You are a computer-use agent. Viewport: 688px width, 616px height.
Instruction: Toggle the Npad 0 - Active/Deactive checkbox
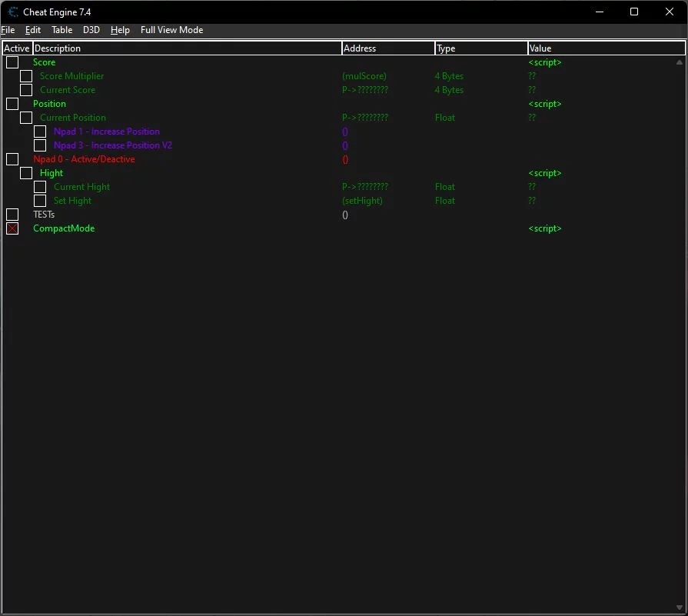[x=12, y=159]
